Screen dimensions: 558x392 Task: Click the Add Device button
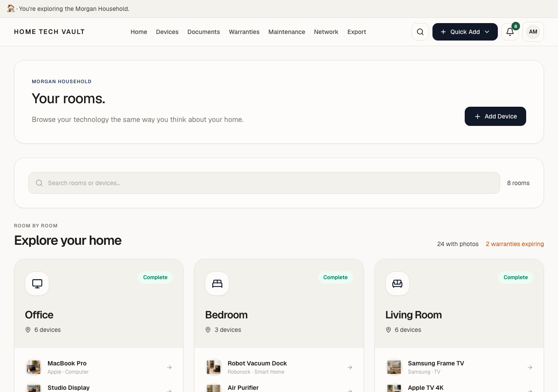[495, 116]
